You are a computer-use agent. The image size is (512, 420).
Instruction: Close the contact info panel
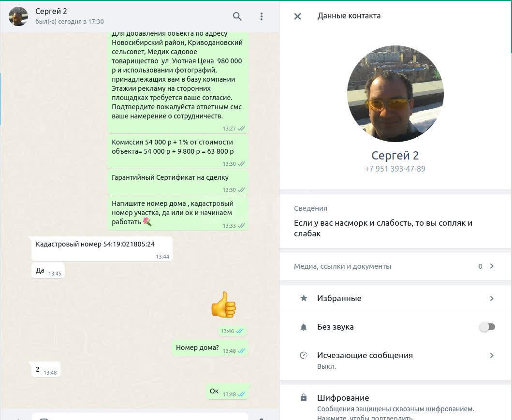tap(297, 16)
